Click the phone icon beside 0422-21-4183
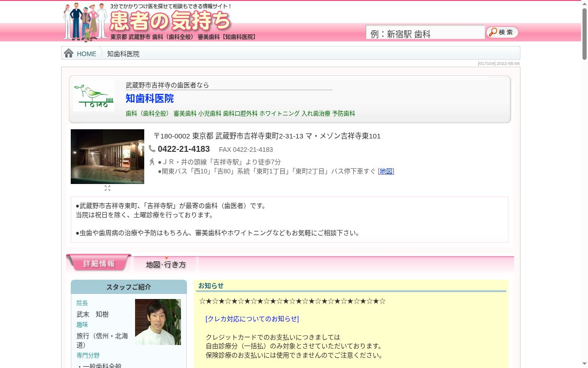 pos(152,149)
